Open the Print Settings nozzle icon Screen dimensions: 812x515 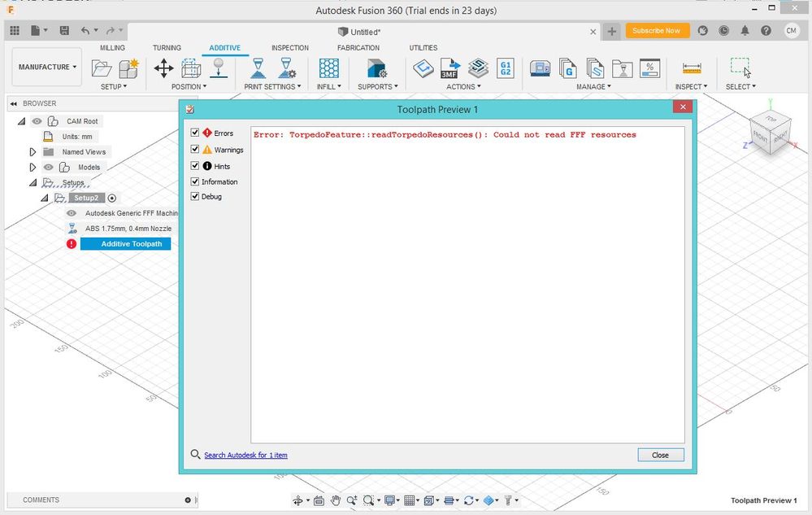(258, 68)
